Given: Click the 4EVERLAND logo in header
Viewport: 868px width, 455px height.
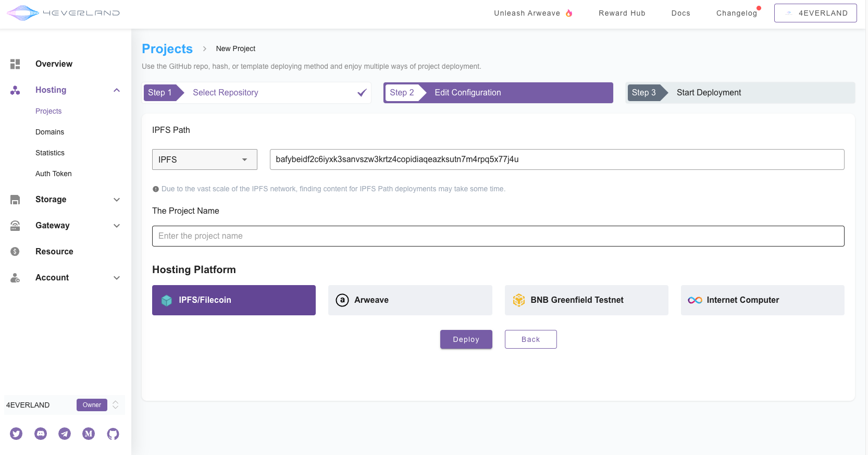Looking at the screenshot, I should click(x=63, y=13).
